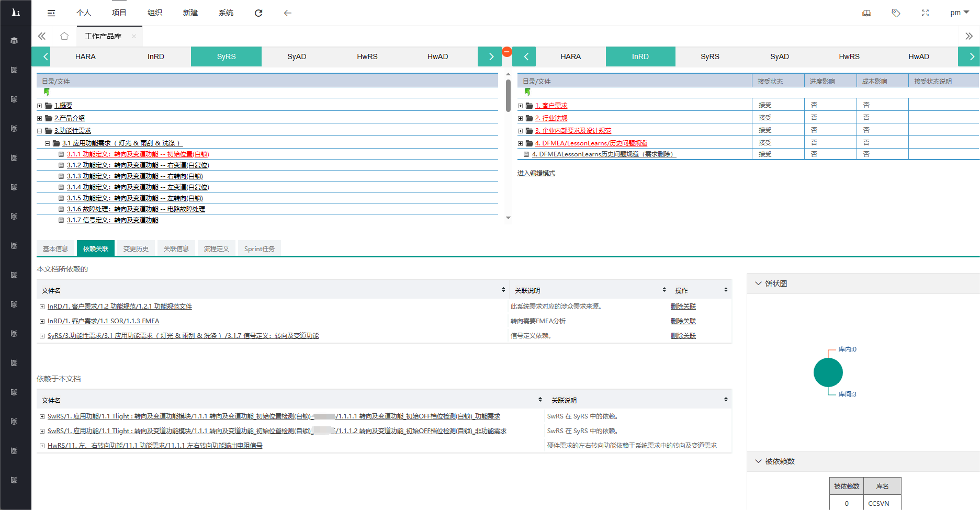Select the HwAD tab in right panel
The height and width of the screenshot is (510, 980).
(x=919, y=56)
